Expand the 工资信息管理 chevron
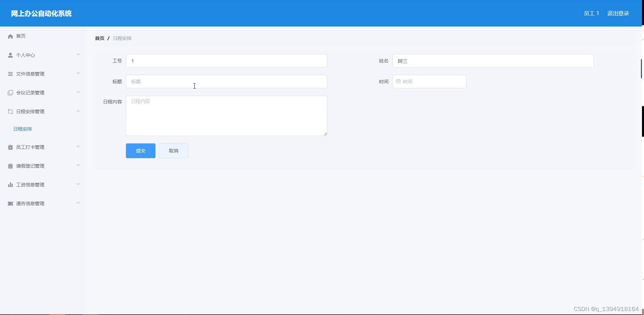 click(x=78, y=184)
